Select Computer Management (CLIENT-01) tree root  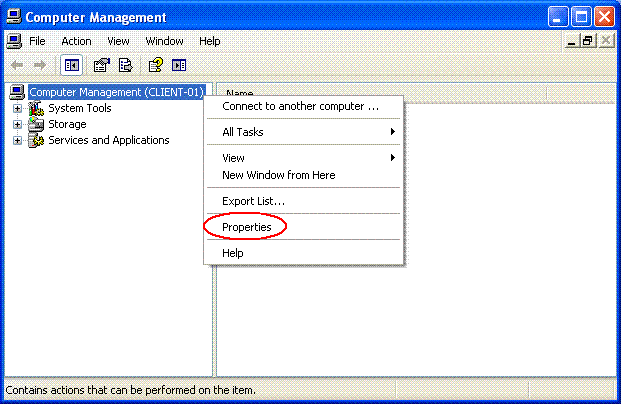click(x=116, y=92)
